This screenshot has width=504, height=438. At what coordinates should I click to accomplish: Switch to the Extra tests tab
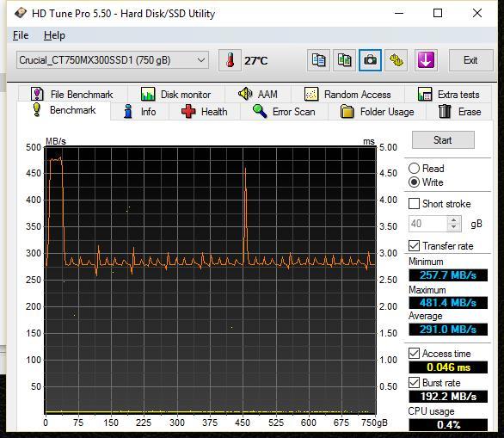point(448,94)
